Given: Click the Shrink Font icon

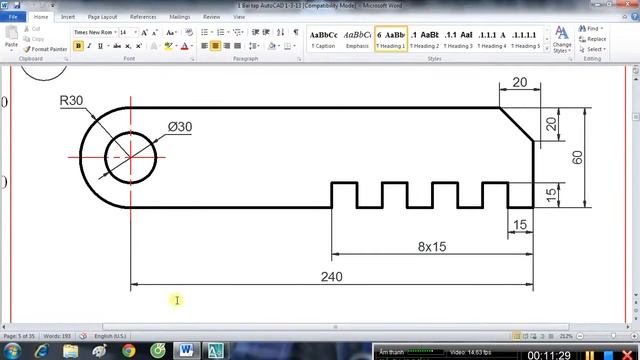Looking at the screenshot, I should pyautogui.click(x=155, y=32).
